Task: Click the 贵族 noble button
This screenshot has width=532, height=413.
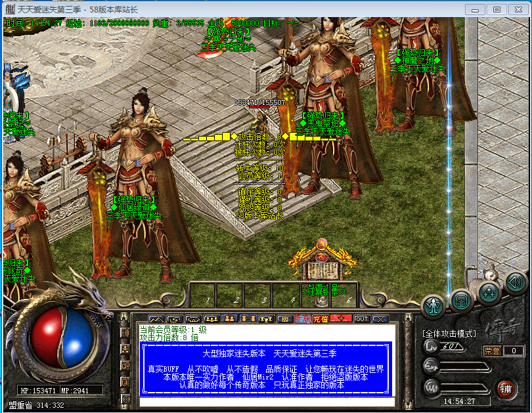Action: [x=303, y=318]
